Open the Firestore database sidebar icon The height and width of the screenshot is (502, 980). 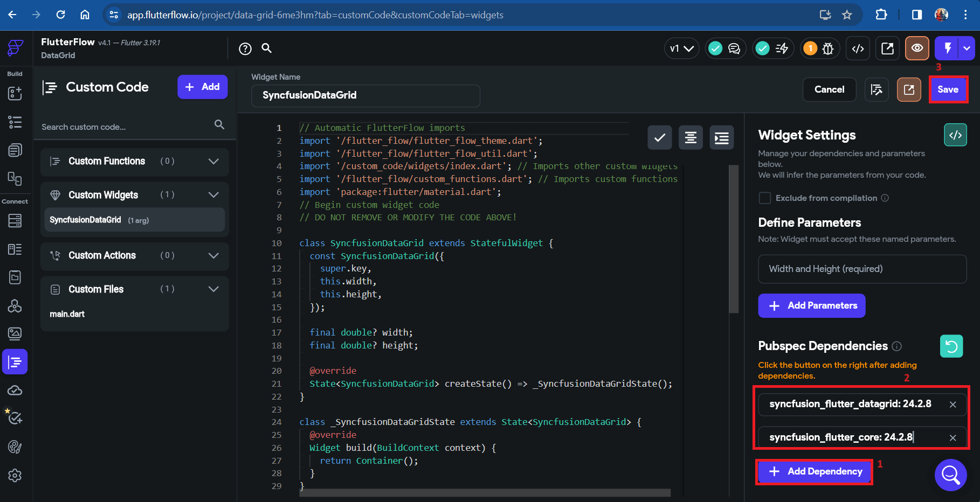pos(15,221)
